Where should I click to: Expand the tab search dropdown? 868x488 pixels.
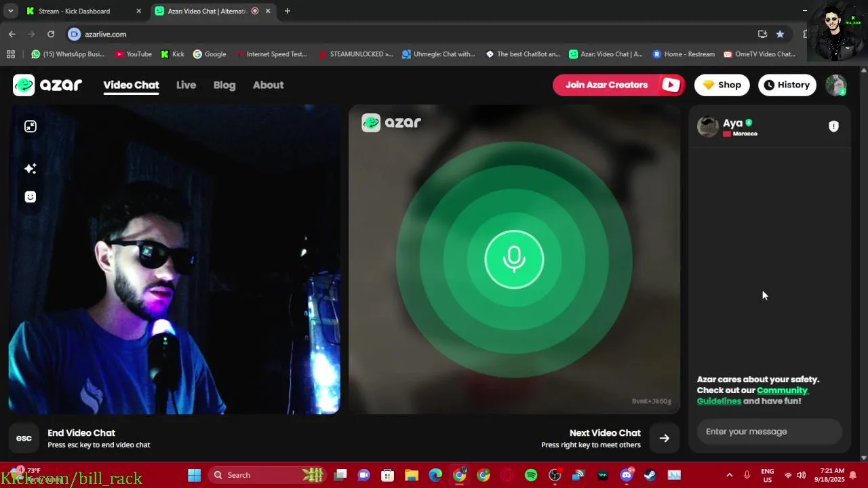tap(10, 11)
